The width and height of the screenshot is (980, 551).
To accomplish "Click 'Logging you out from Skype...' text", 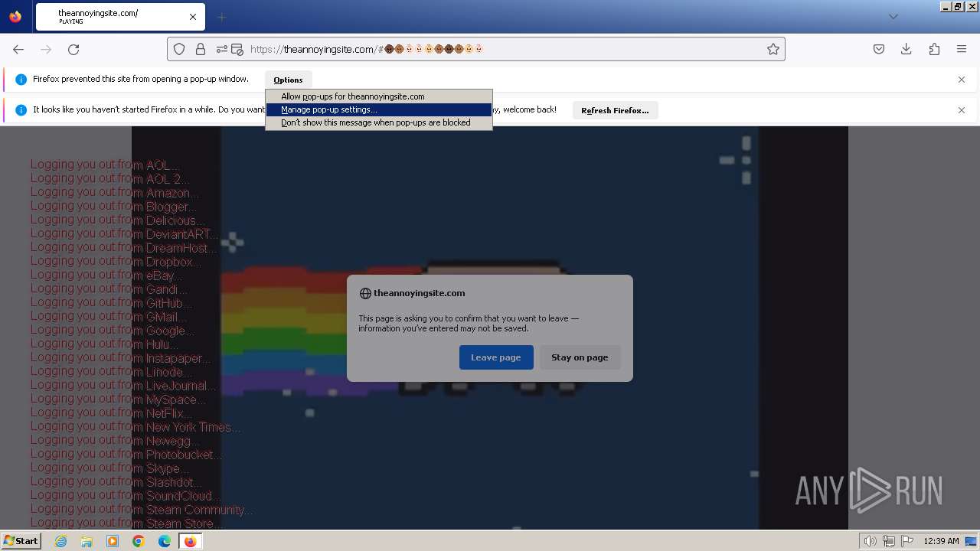I will click(109, 468).
